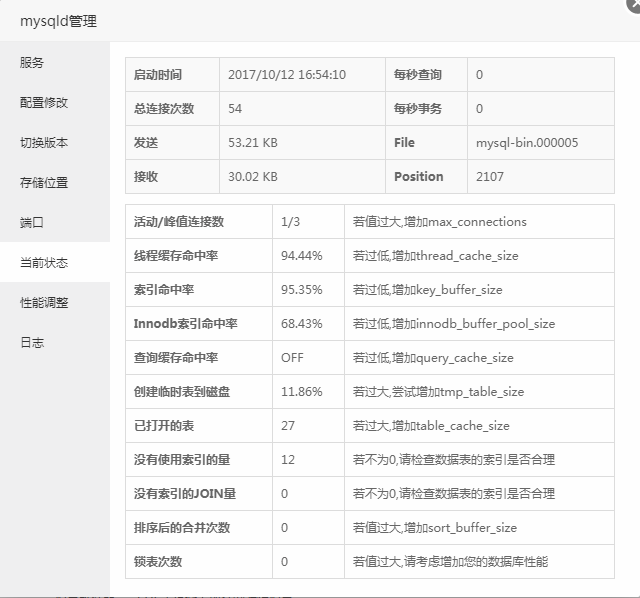The height and width of the screenshot is (598, 640).
Task: Click the 发送 label cell
Action: coord(173,142)
